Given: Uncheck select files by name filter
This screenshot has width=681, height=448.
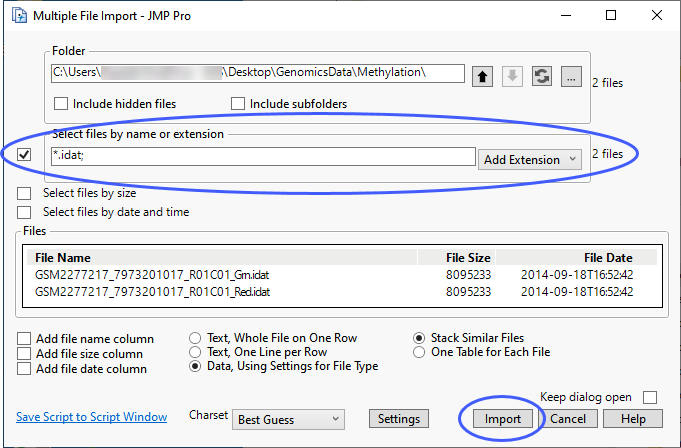Looking at the screenshot, I should point(24,154).
